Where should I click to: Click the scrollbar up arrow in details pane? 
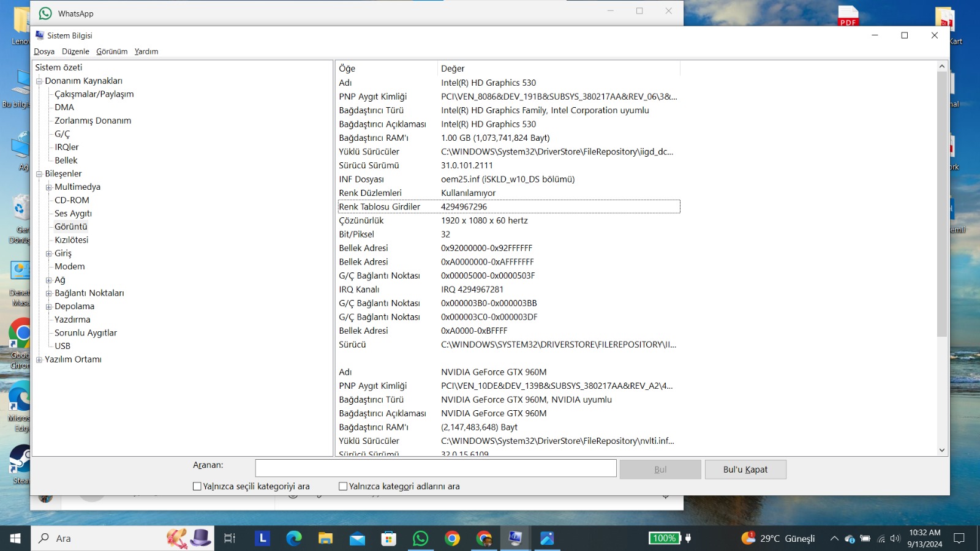pyautogui.click(x=942, y=66)
